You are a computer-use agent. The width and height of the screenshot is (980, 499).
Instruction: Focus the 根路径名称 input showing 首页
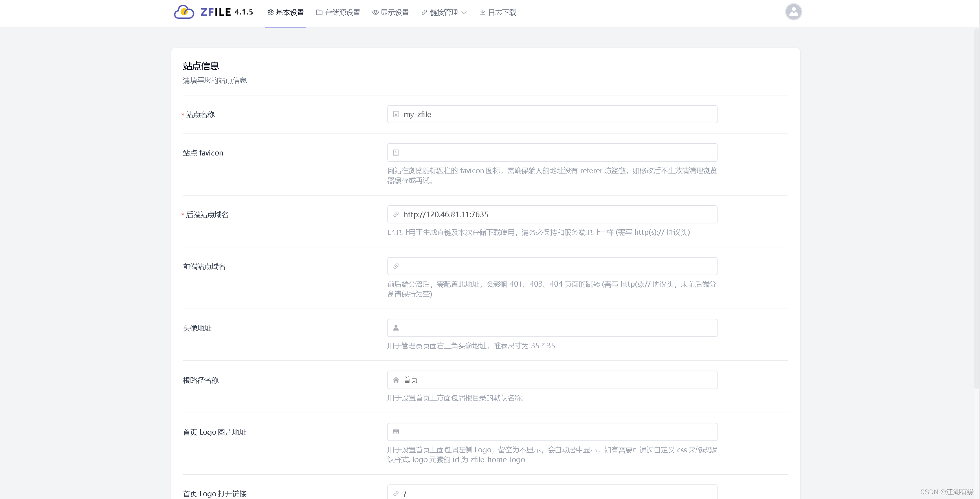pos(552,380)
